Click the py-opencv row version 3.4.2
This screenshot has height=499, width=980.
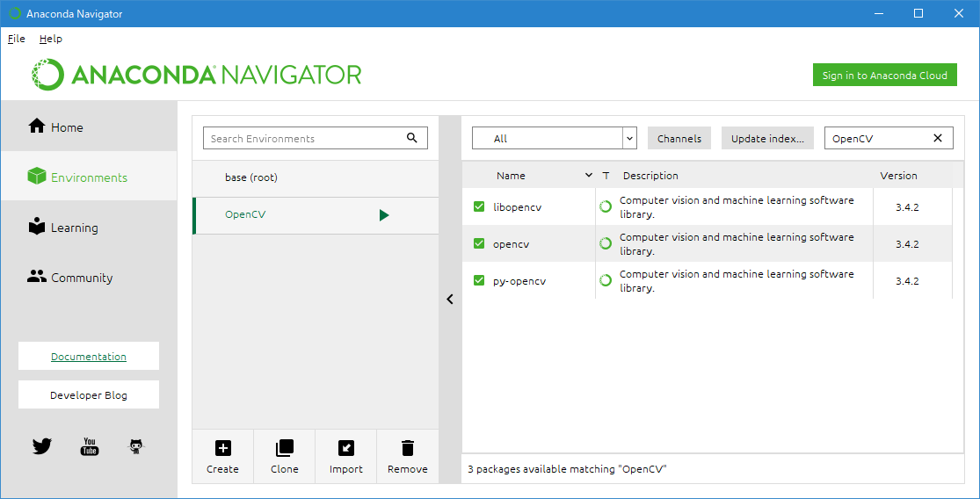point(907,281)
